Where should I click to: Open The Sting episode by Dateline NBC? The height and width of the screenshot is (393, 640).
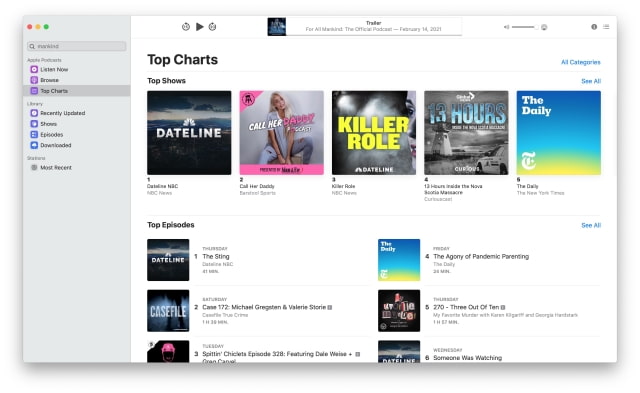coord(216,256)
